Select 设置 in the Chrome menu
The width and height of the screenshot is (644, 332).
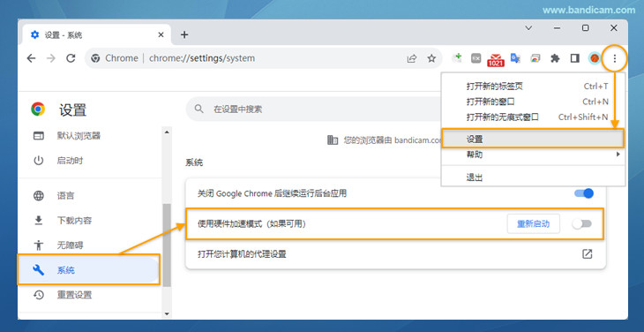click(533, 139)
